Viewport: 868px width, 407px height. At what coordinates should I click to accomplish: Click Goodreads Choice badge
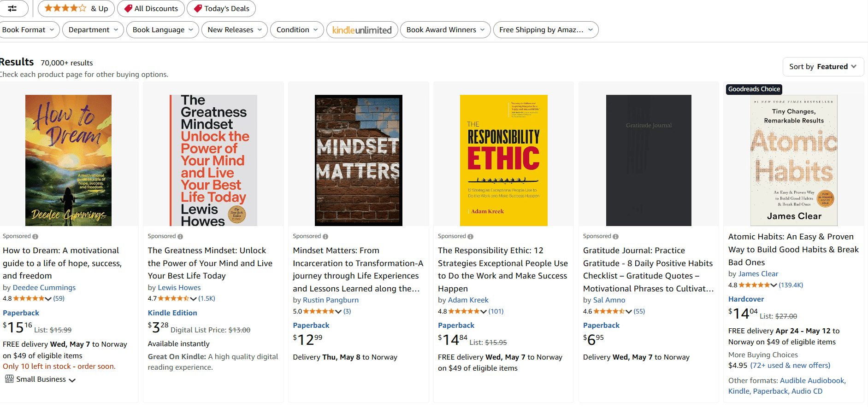click(754, 89)
